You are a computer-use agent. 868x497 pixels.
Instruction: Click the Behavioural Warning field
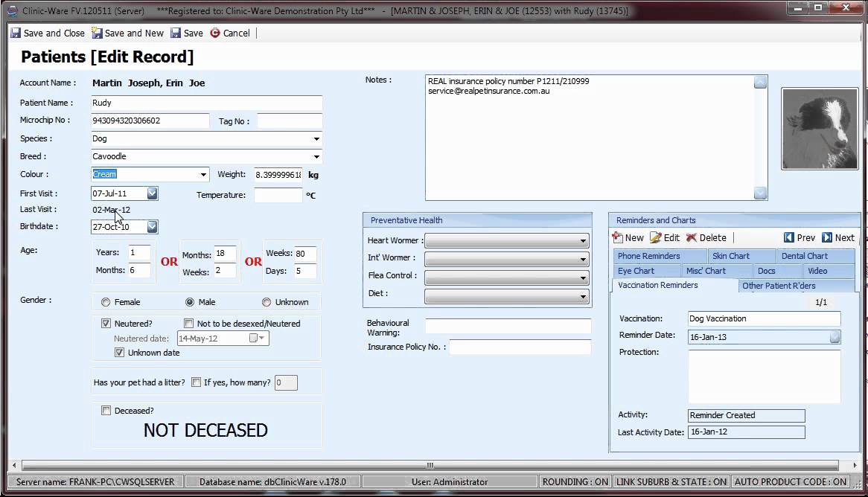tap(508, 326)
